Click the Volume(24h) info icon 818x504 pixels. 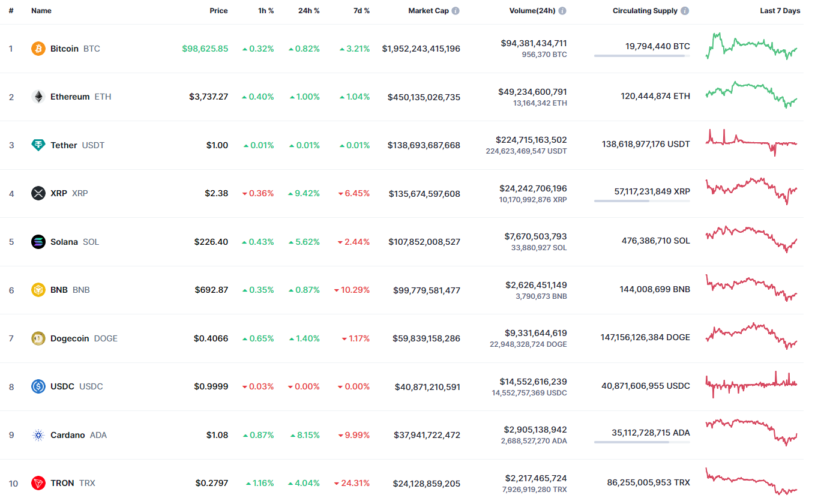coord(562,11)
